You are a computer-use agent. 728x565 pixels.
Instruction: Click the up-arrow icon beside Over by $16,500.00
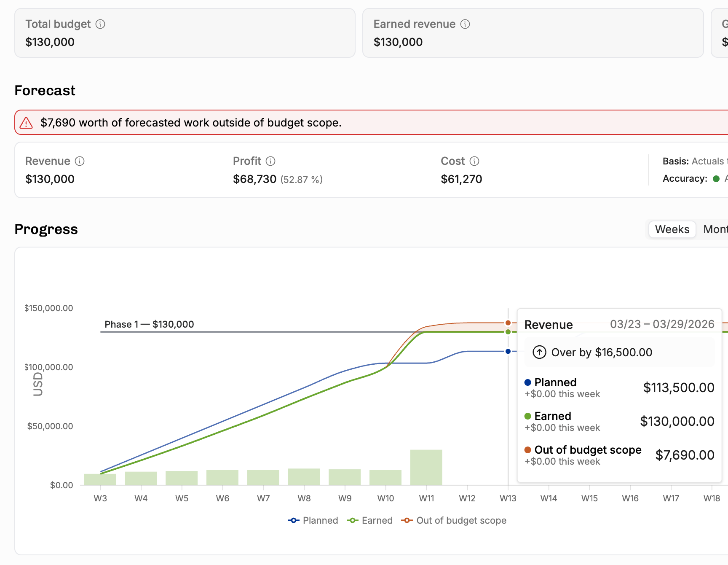click(539, 352)
